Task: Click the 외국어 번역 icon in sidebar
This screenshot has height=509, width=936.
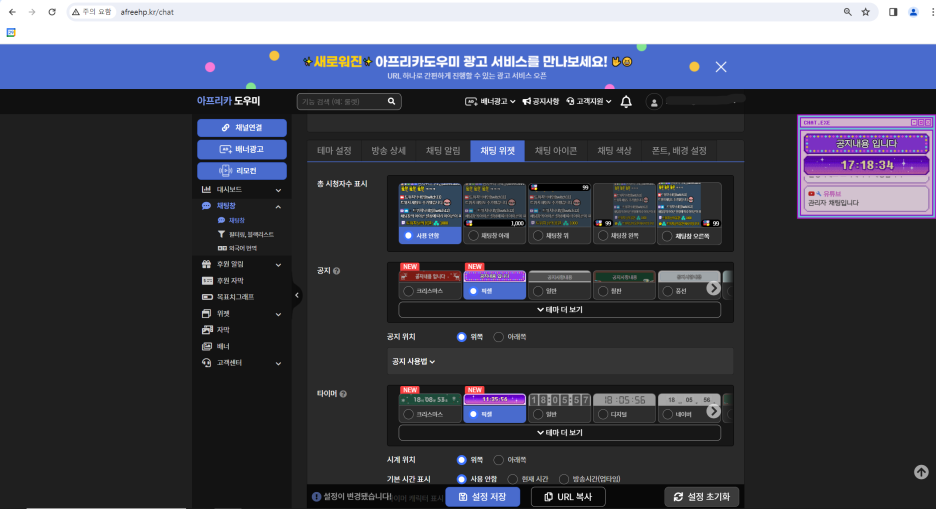Action: pyautogui.click(x=221, y=248)
